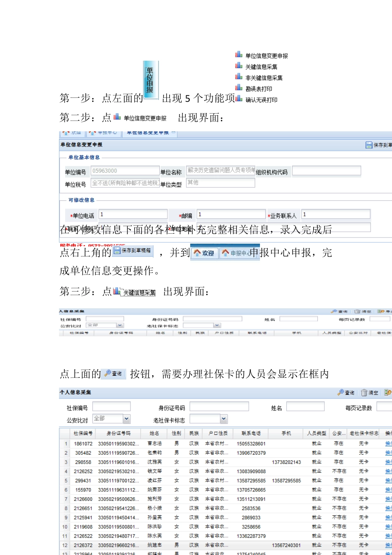The width and height of the screenshot is (392, 555).
Task: Sort by 民族 column header
Action: pos(194,433)
